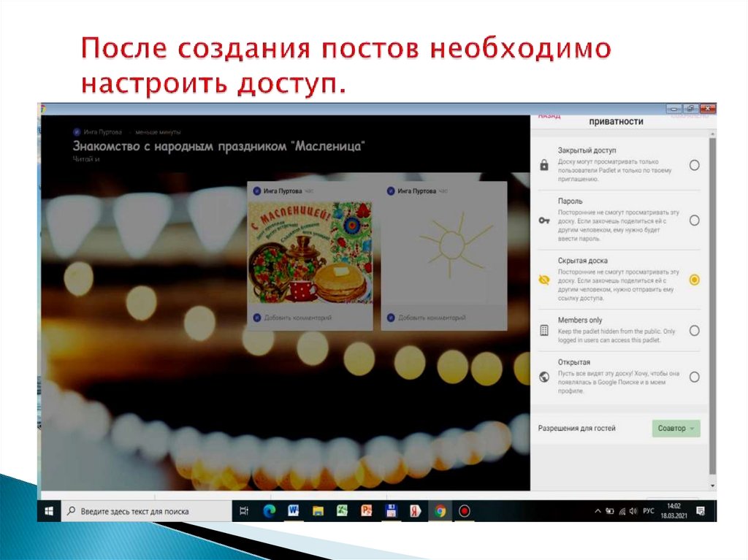Screen dimensions: 748x560
Task: Choose the Members only radio option
Action: [x=694, y=331]
